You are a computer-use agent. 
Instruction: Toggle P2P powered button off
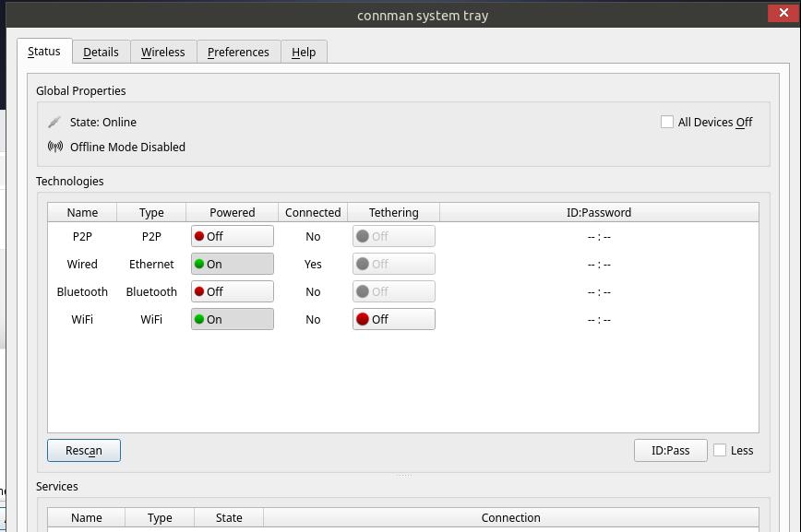[x=232, y=236]
